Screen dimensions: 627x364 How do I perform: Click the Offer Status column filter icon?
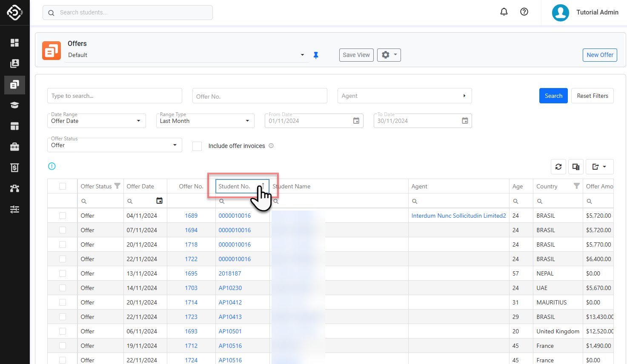[117, 186]
